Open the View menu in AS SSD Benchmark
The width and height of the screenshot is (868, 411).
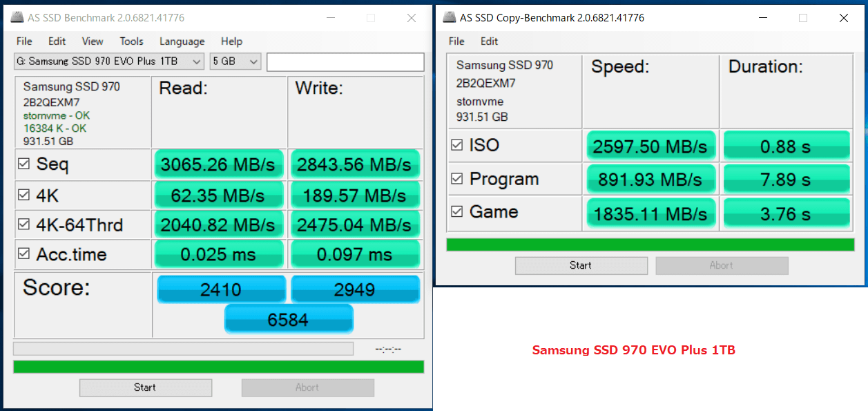(x=93, y=41)
